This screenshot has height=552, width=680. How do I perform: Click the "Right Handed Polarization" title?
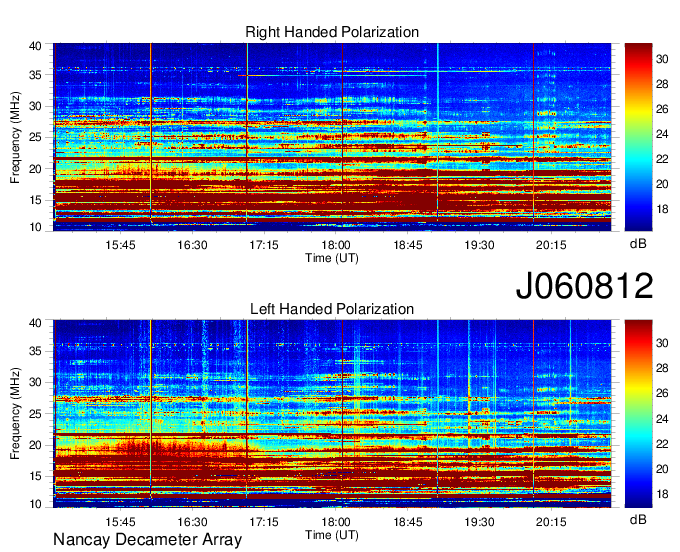tap(332, 32)
